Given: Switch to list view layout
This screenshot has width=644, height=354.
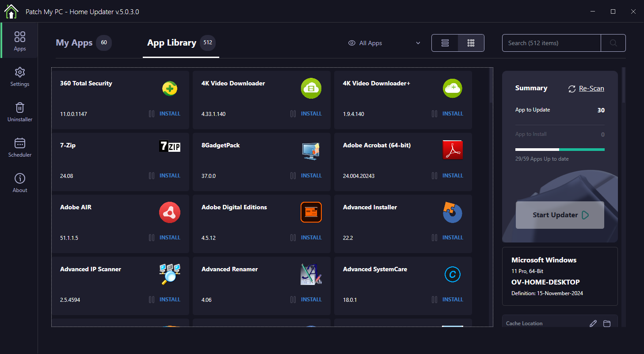Looking at the screenshot, I should [x=445, y=43].
